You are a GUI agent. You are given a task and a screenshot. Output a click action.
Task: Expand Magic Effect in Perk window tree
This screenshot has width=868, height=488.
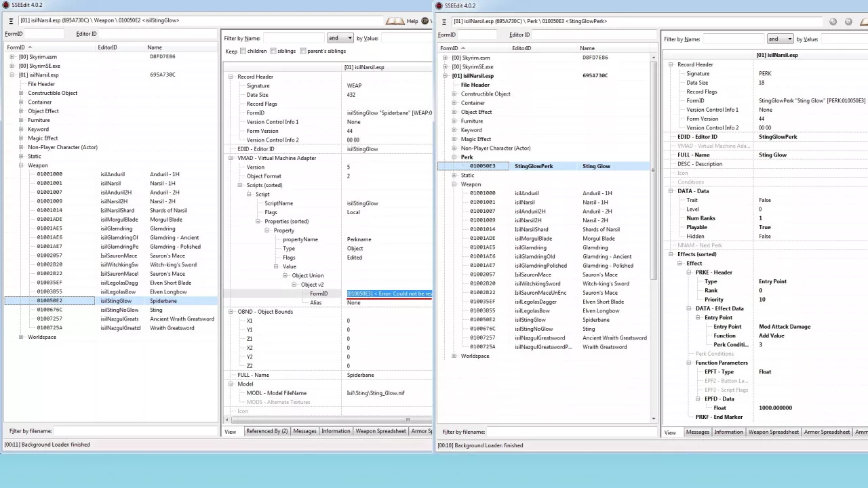coord(454,139)
